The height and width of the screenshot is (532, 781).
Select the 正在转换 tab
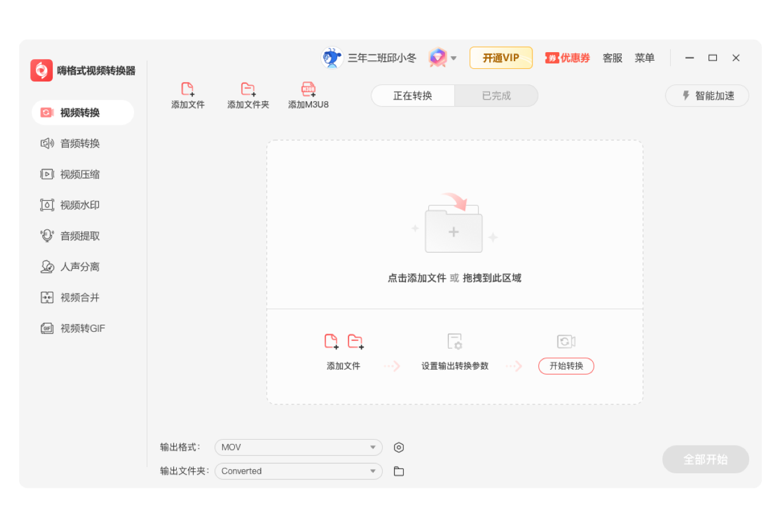pyautogui.click(x=412, y=95)
